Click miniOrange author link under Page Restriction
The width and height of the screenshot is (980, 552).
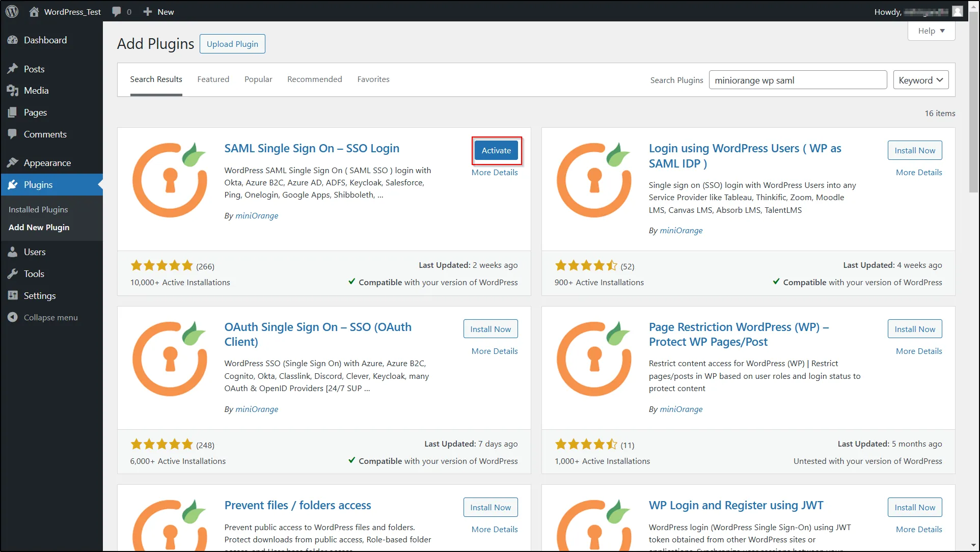click(x=681, y=409)
